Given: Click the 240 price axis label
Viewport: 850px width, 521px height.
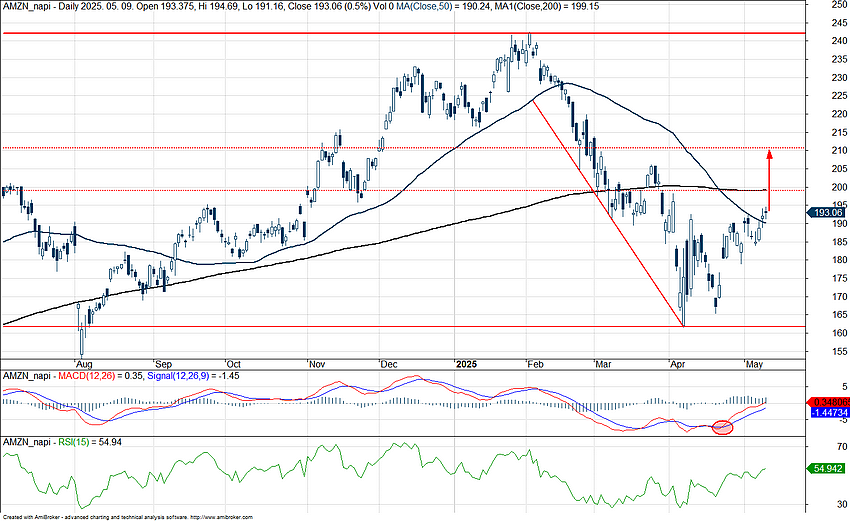Looking at the screenshot, I should [x=839, y=41].
